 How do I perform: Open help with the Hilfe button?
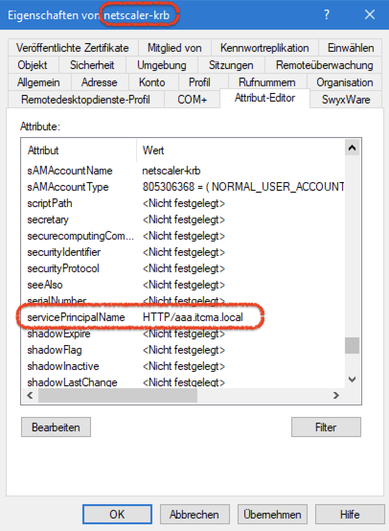350,514
